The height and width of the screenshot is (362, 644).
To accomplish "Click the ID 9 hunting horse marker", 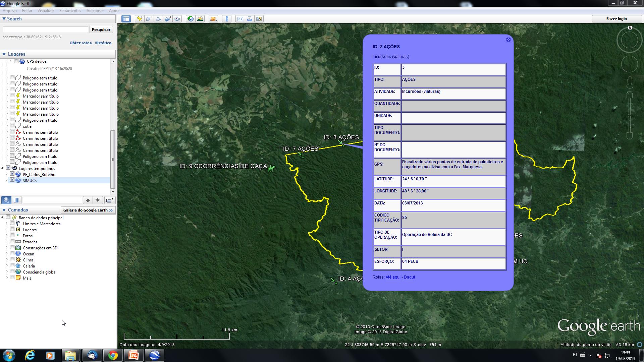I will (271, 168).
